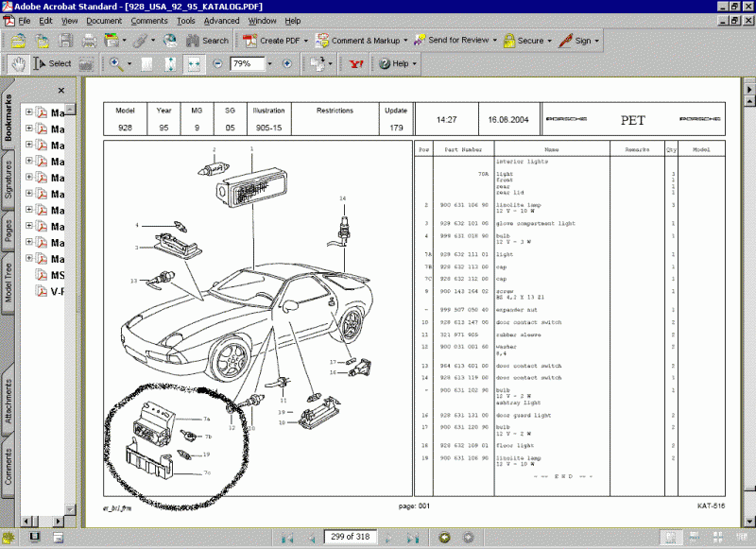Screen dimensions: 756x549
Task: Open the Edit menu
Action: point(45,21)
